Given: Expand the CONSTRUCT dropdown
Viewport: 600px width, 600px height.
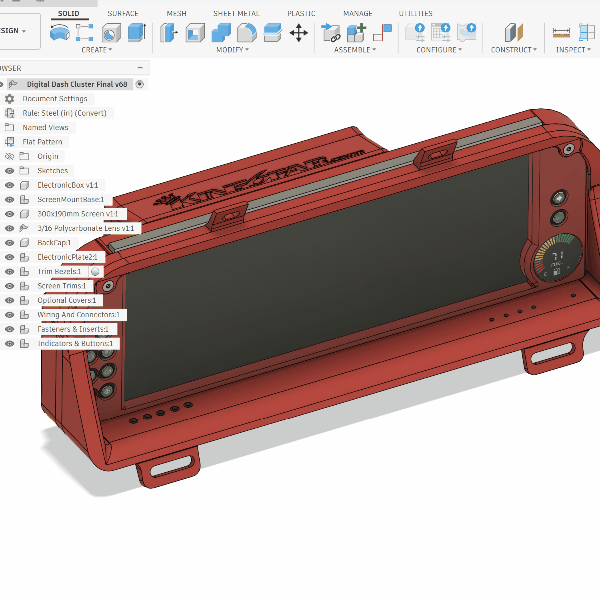Looking at the screenshot, I should coord(514,50).
